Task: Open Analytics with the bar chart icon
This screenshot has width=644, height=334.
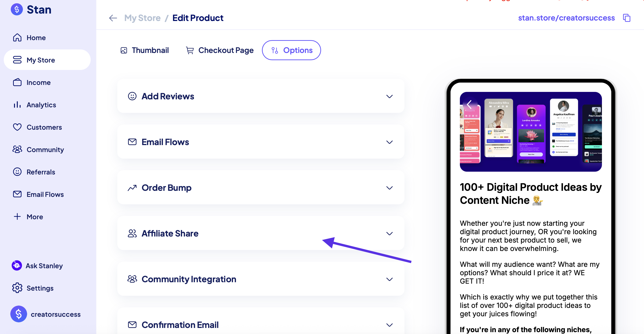Action: (x=17, y=104)
